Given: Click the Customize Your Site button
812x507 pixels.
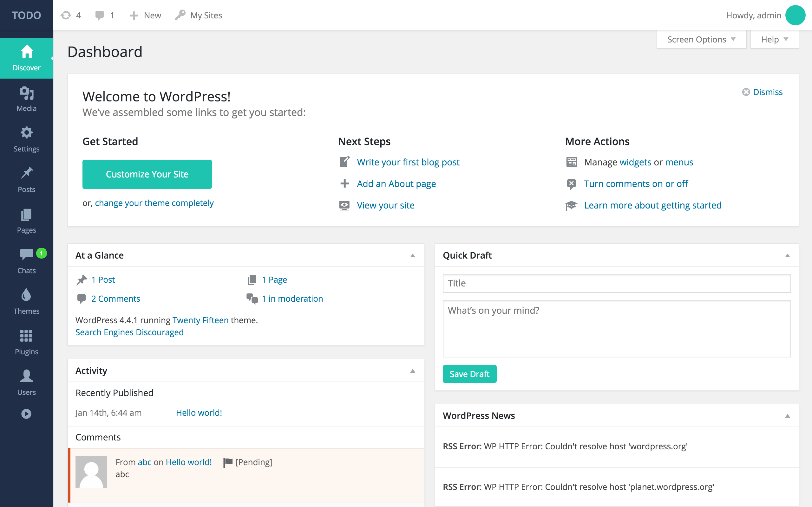Looking at the screenshot, I should click(x=147, y=174).
